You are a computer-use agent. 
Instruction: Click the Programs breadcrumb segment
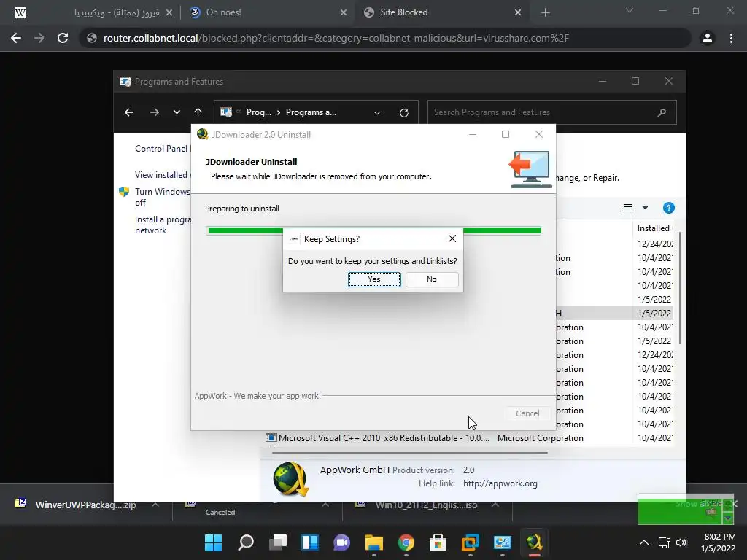pos(259,112)
